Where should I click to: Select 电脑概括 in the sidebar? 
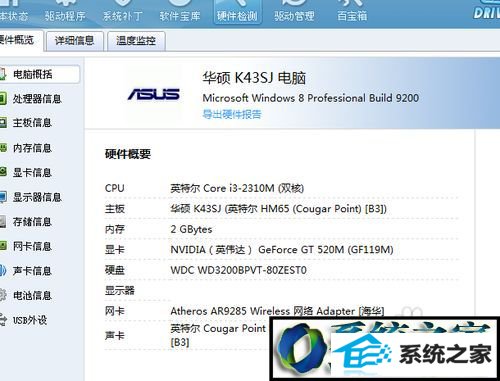(39, 74)
